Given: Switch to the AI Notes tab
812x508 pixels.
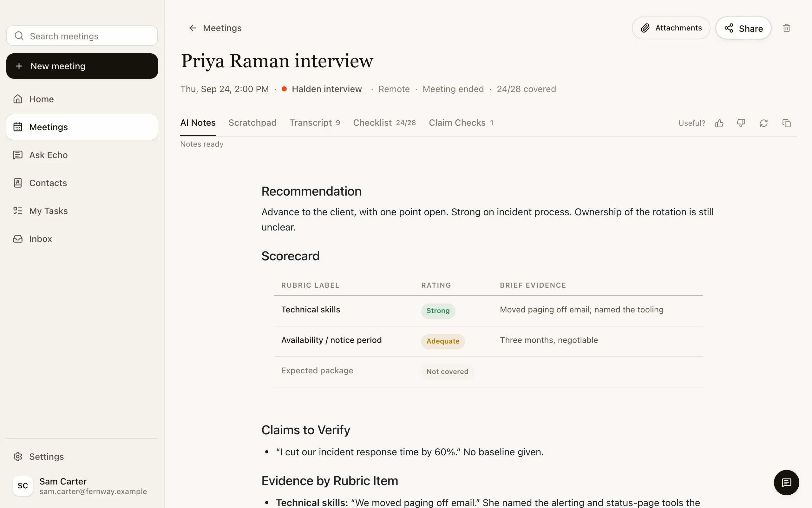Looking at the screenshot, I should (x=198, y=123).
